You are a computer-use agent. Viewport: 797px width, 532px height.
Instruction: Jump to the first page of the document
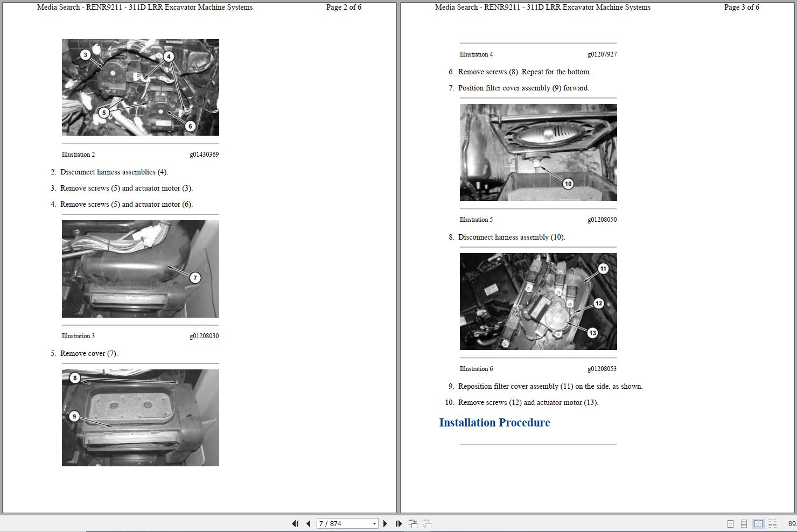tap(296, 523)
